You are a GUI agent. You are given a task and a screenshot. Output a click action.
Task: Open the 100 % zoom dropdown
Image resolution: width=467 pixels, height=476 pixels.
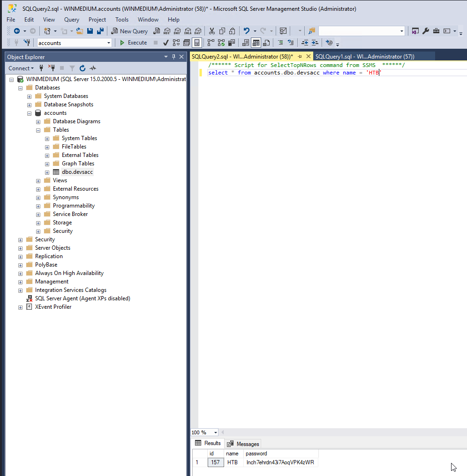(215, 432)
